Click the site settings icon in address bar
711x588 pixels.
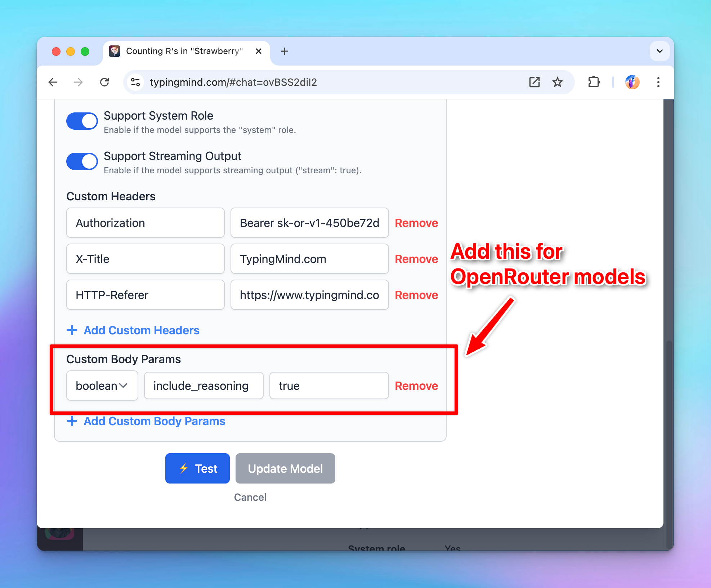point(135,82)
